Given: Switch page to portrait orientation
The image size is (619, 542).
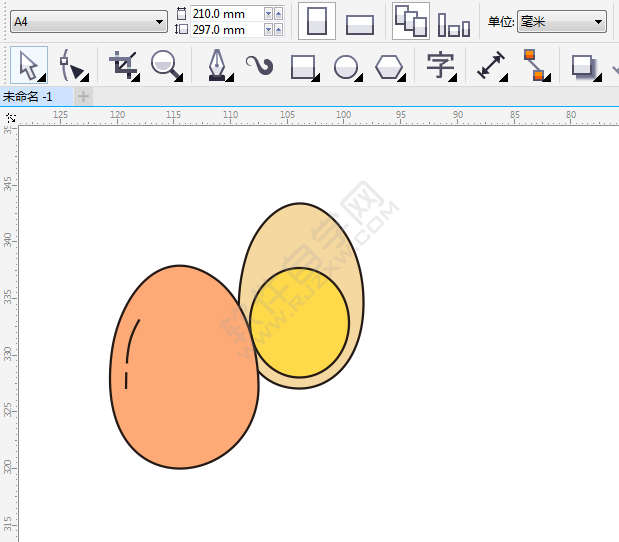Looking at the screenshot, I should pos(317,21).
